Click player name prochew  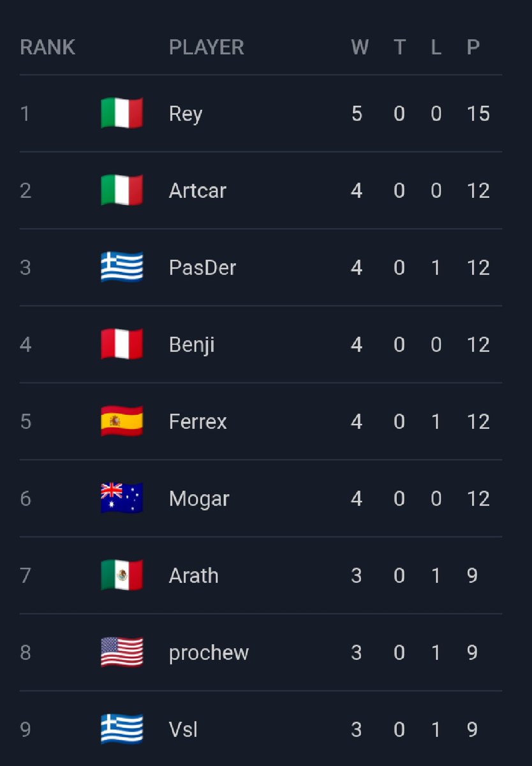[x=209, y=653]
